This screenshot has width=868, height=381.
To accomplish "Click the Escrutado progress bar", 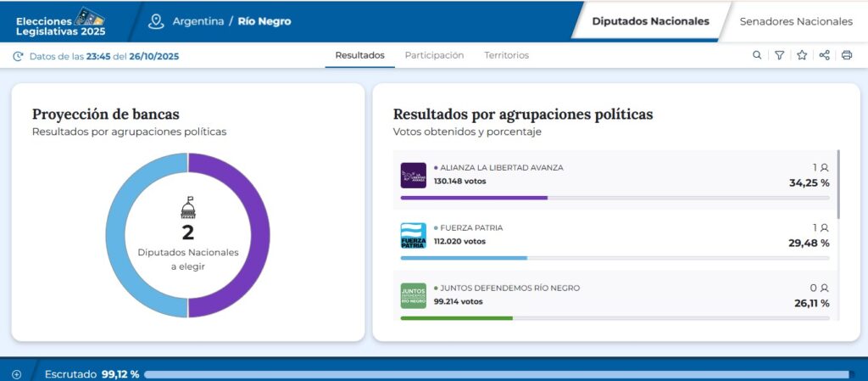I will click(496, 374).
